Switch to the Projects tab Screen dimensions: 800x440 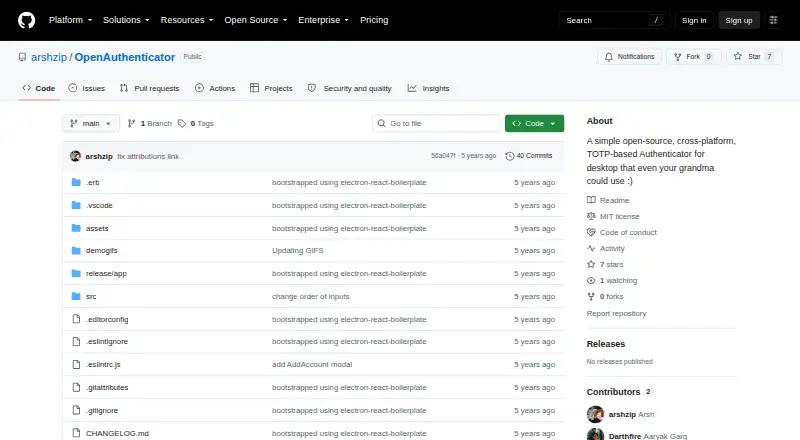tap(271, 88)
